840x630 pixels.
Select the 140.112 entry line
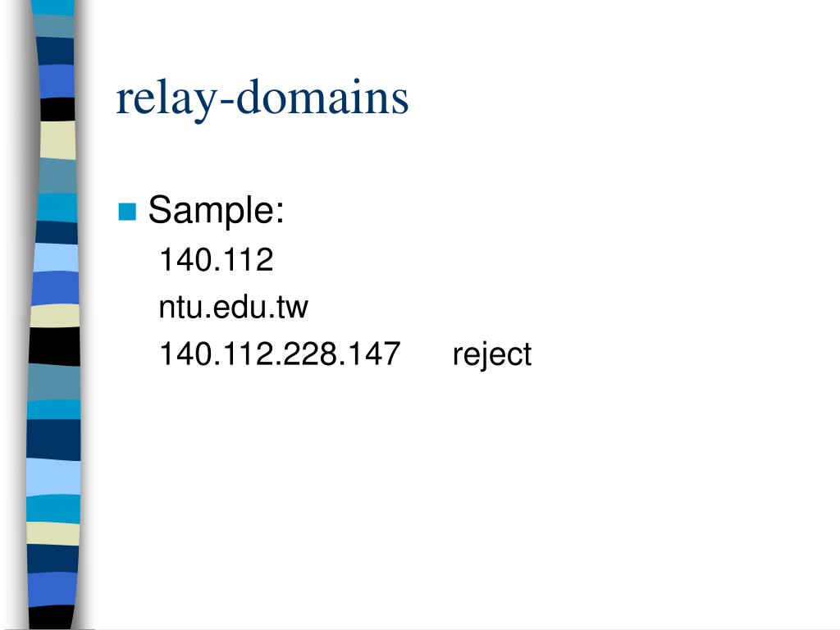216,260
